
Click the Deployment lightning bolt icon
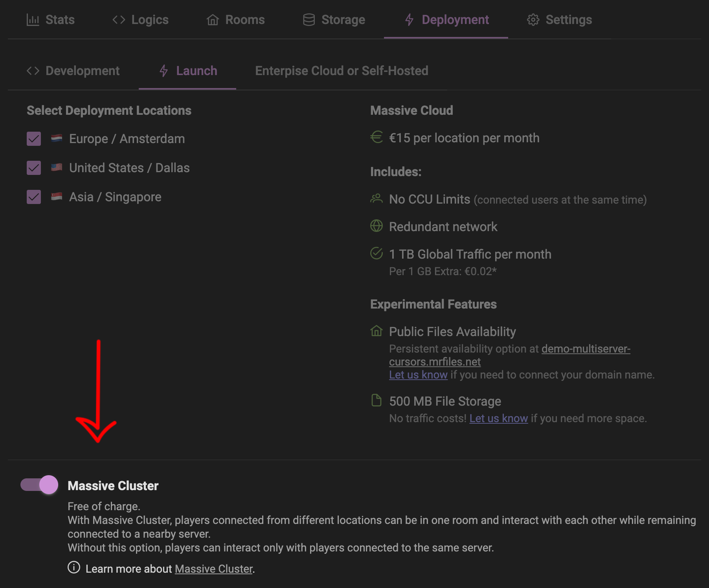pos(409,20)
